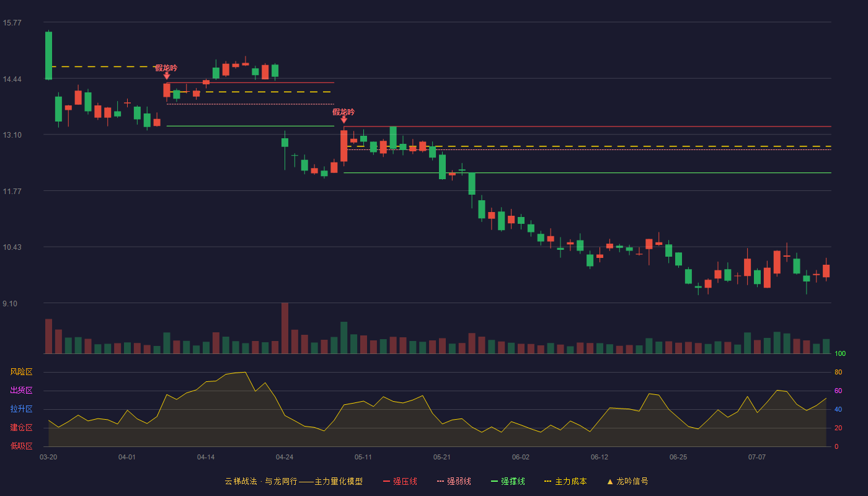Viewport: 868px width, 496px height.
Task: Select the 低吸区 zone label
Action: (21, 446)
